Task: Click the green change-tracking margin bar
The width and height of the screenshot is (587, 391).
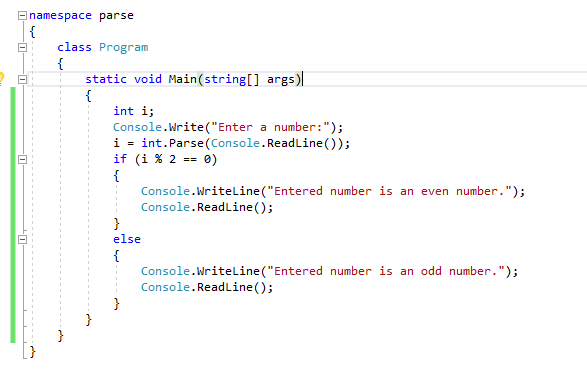Action: (x=13, y=215)
